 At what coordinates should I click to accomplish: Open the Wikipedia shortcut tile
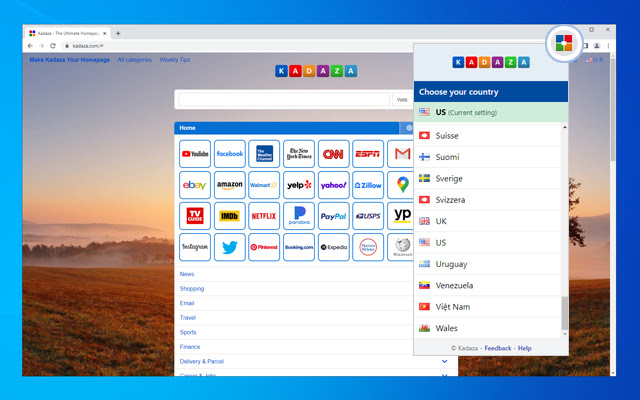coord(400,247)
